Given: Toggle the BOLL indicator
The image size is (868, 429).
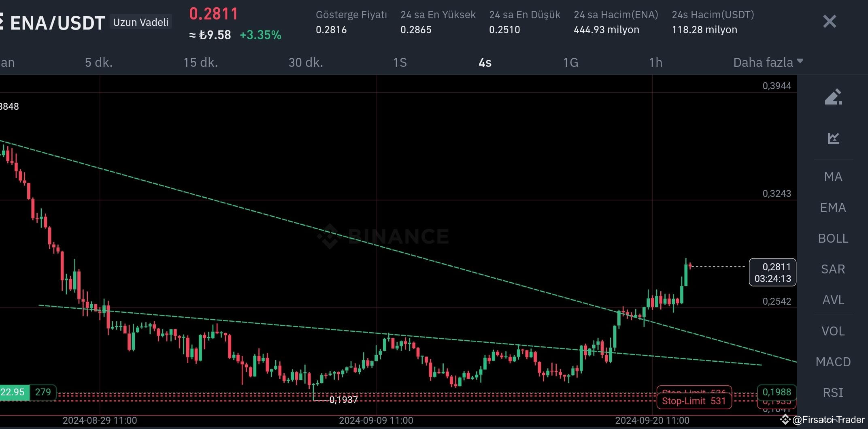Looking at the screenshot, I should point(833,238).
